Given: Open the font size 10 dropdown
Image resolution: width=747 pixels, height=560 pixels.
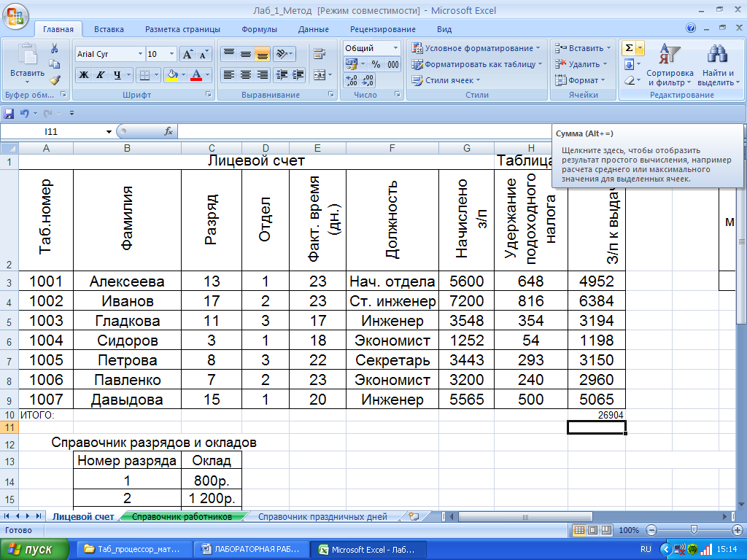Looking at the screenshot, I should coord(172,54).
